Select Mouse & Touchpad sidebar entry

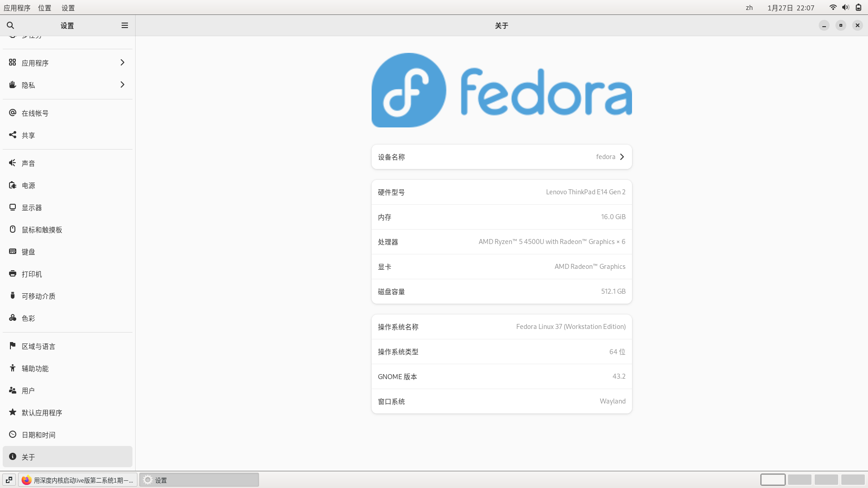tap(42, 230)
